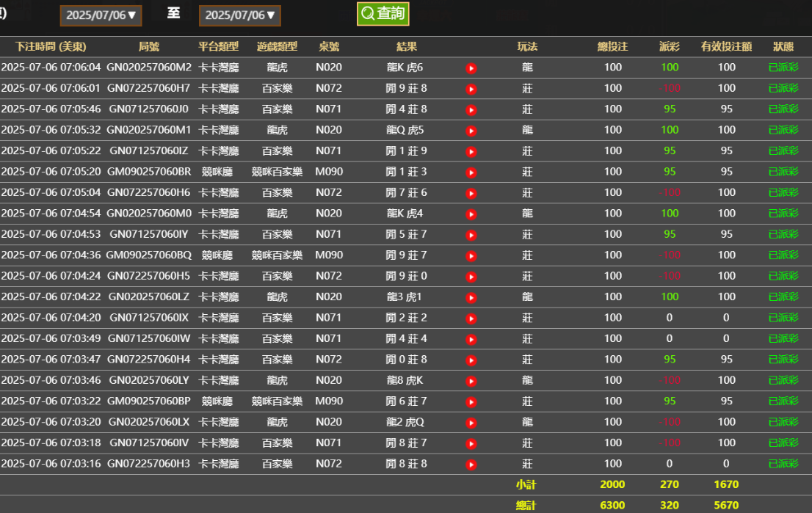Play replay for table M090 round GM090257060BQ
This screenshot has width=812, height=513.
[x=470, y=255]
